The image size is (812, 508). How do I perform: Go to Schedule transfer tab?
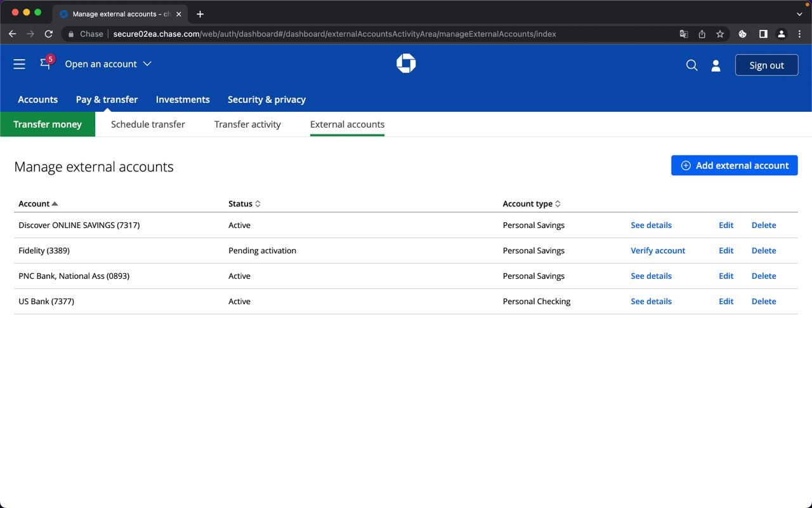pyautogui.click(x=148, y=124)
